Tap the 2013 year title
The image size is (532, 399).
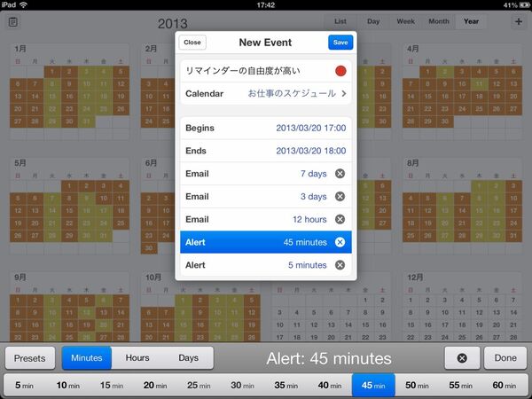point(172,23)
